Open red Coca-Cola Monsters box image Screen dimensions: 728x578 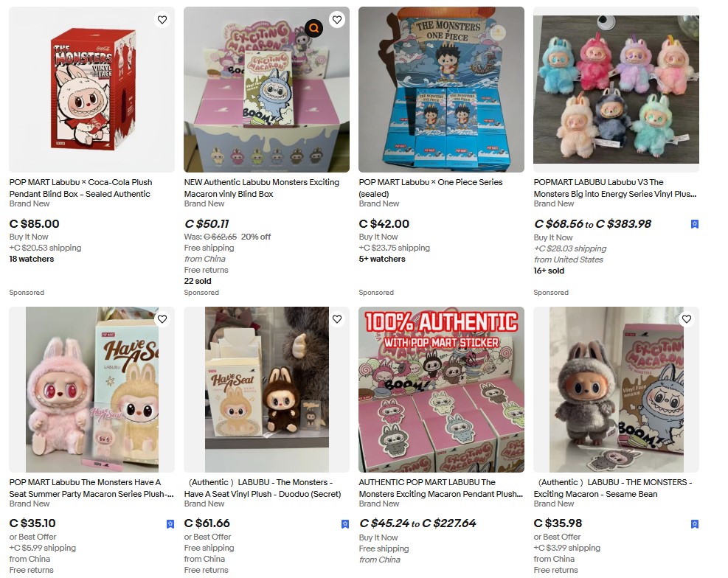click(92, 89)
